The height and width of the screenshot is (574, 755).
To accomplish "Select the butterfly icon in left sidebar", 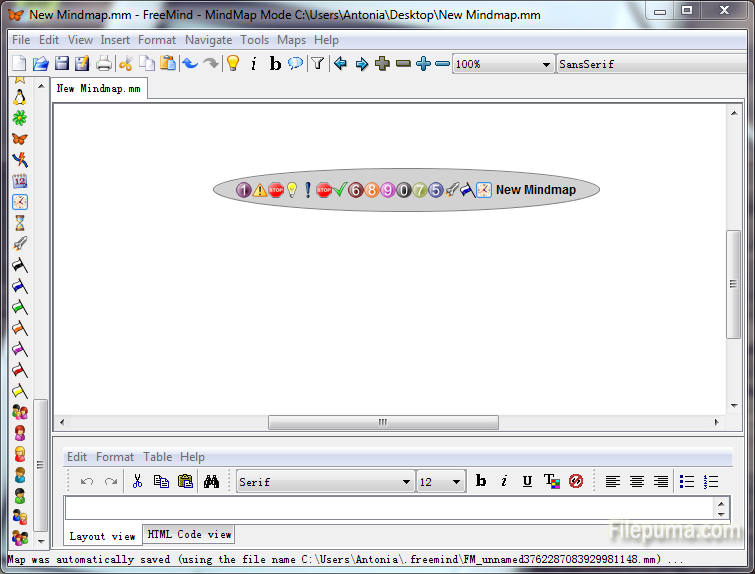I will pyautogui.click(x=19, y=139).
